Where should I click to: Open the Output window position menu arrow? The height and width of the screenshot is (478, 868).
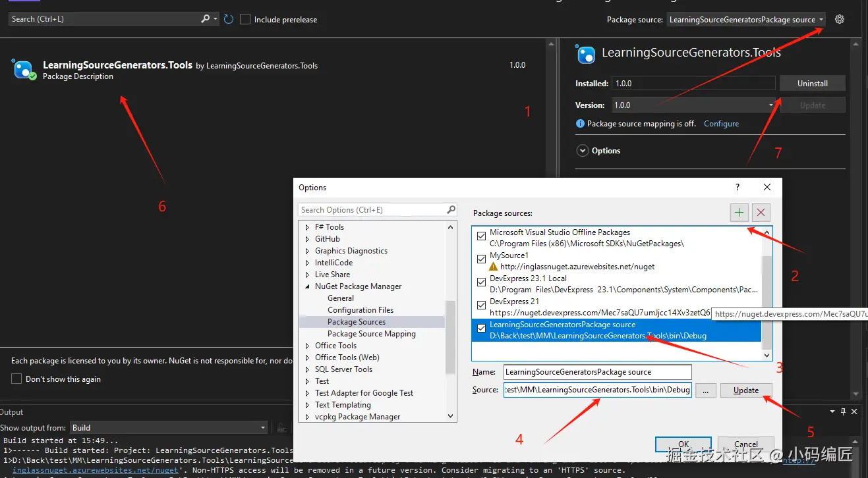pyautogui.click(x=832, y=412)
